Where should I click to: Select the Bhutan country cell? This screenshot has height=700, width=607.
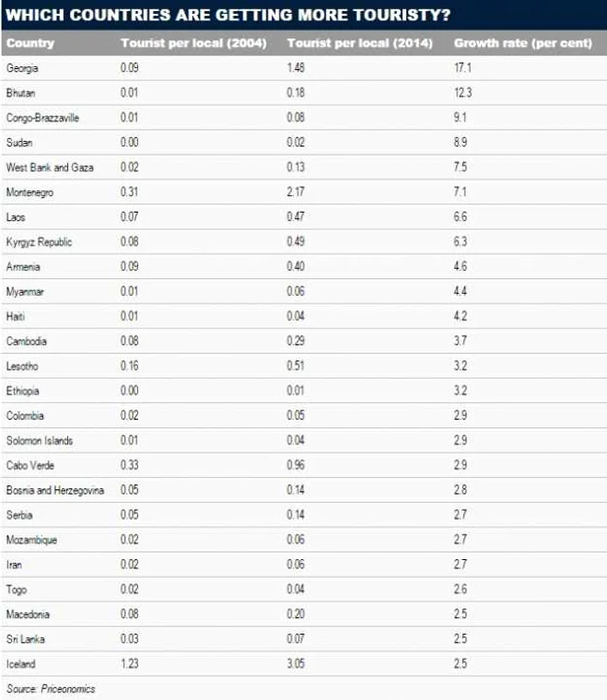point(21,92)
